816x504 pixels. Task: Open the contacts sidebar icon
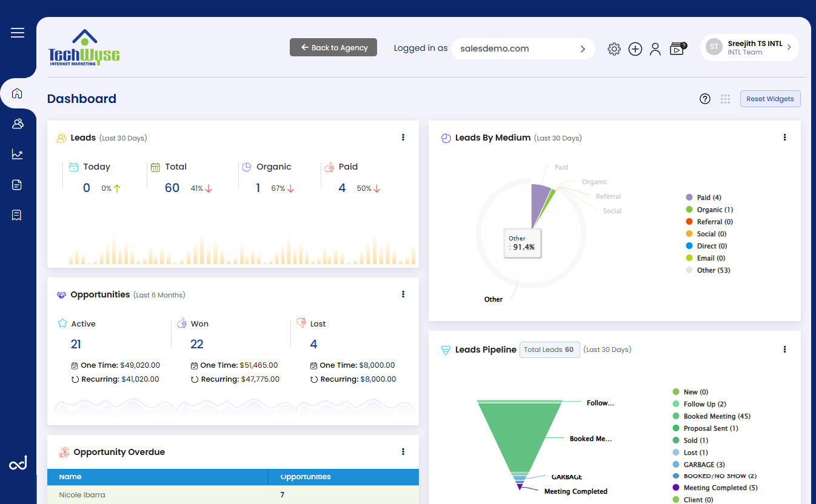[x=18, y=124]
